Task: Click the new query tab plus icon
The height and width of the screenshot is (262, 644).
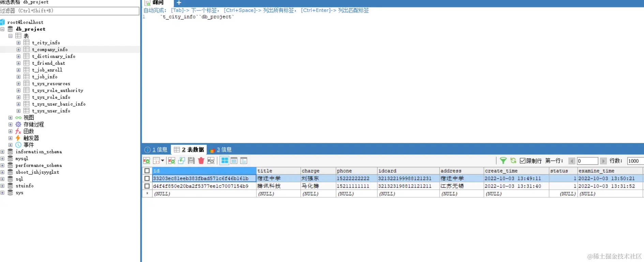Action: [x=179, y=3]
